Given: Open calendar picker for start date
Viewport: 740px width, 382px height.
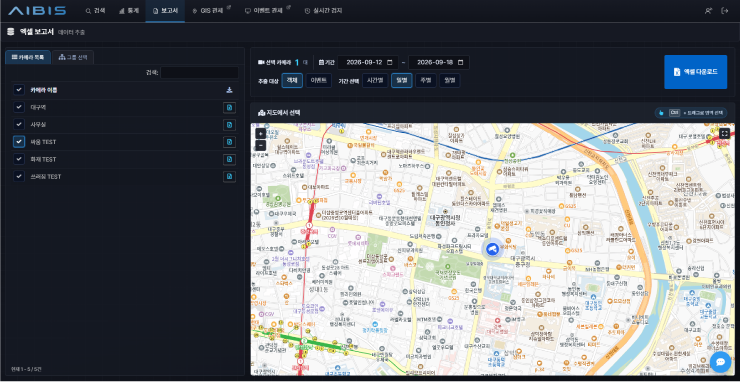Looking at the screenshot, I should point(389,62).
